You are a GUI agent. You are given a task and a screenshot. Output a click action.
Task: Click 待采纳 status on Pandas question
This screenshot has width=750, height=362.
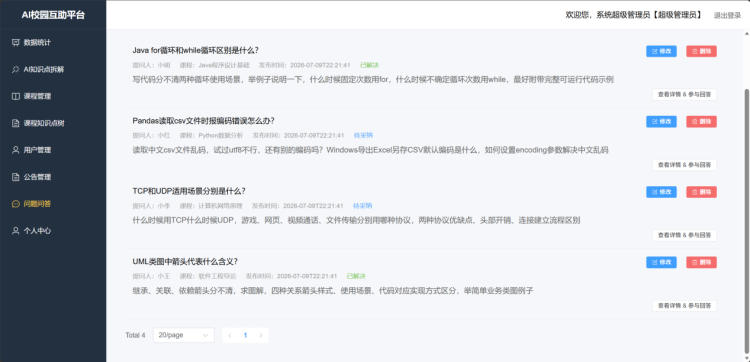click(363, 135)
